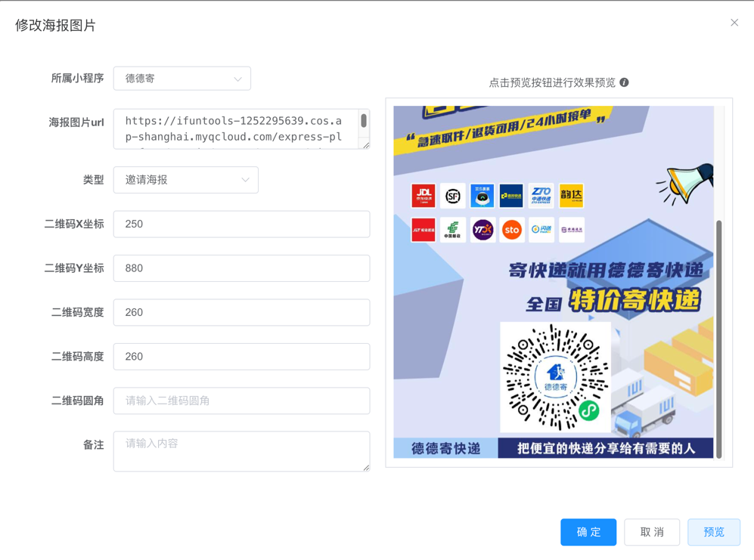Screen dimensions: 754x560
Task: Click the 修改海报图片 dialog title
Action: coord(55,26)
